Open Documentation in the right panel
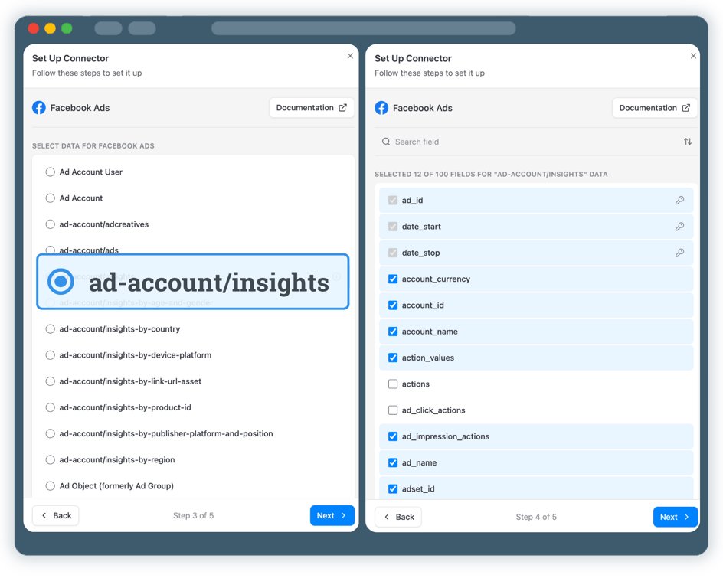The width and height of the screenshot is (723, 588). pos(654,108)
